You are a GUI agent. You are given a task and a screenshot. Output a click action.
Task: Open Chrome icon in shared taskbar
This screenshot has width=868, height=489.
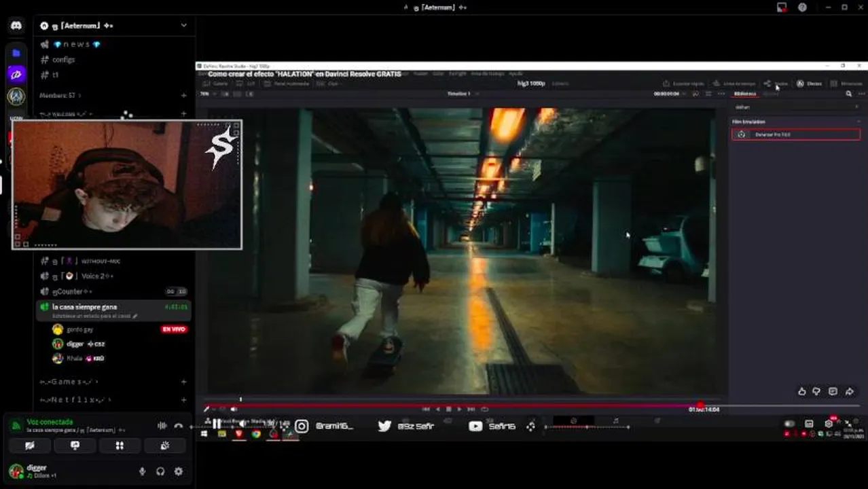256,434
